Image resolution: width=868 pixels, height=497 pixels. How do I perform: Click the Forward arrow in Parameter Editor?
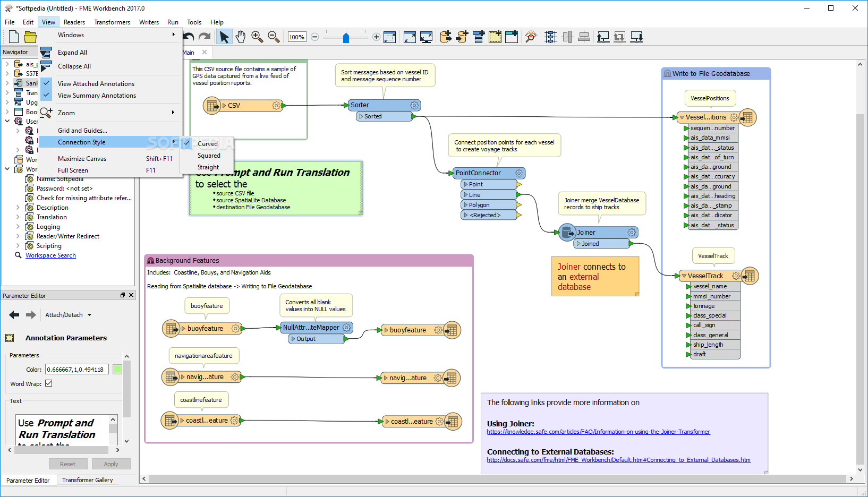(31, 315)
